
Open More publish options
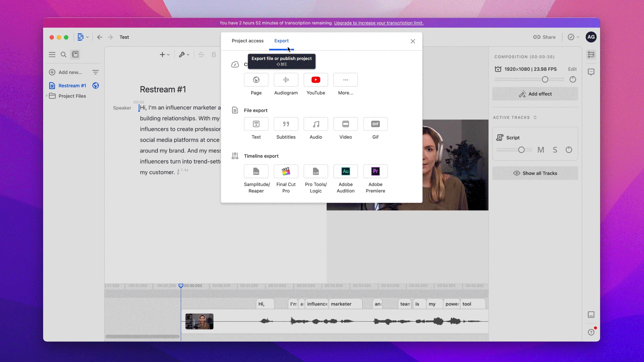tap(346, 80)
